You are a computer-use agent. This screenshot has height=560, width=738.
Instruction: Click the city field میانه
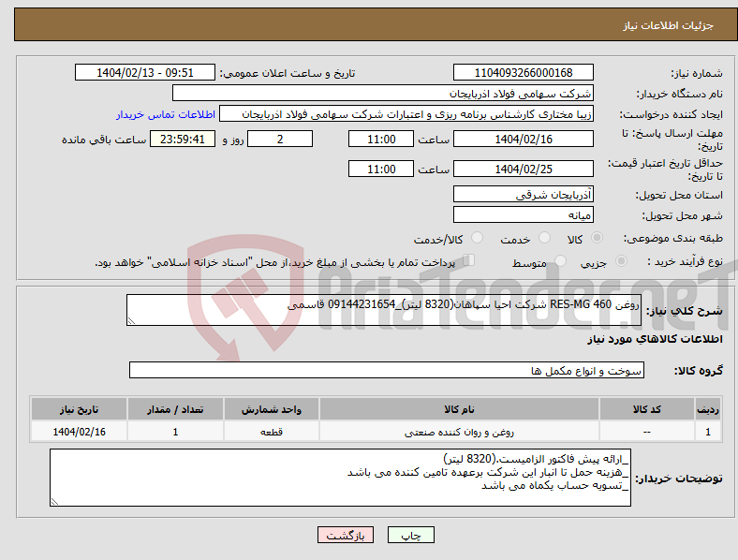click(523, 214)
